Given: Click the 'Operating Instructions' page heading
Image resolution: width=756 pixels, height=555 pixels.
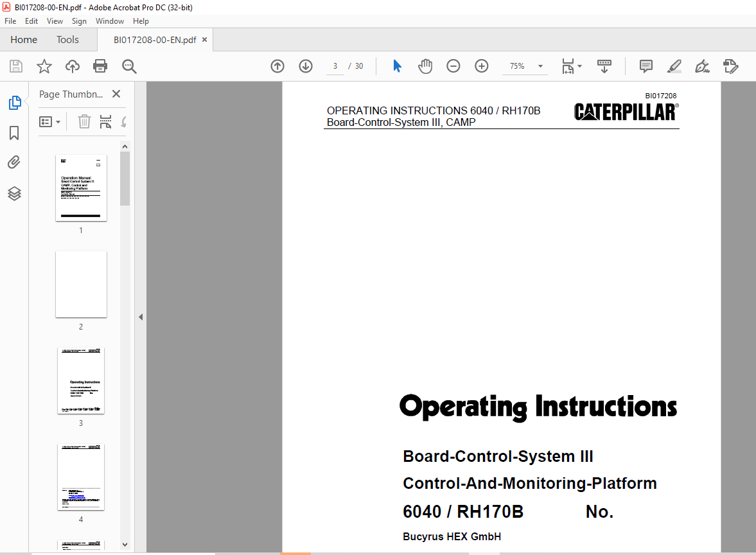Looking at the screenshot, I should [x=538, y=407].
